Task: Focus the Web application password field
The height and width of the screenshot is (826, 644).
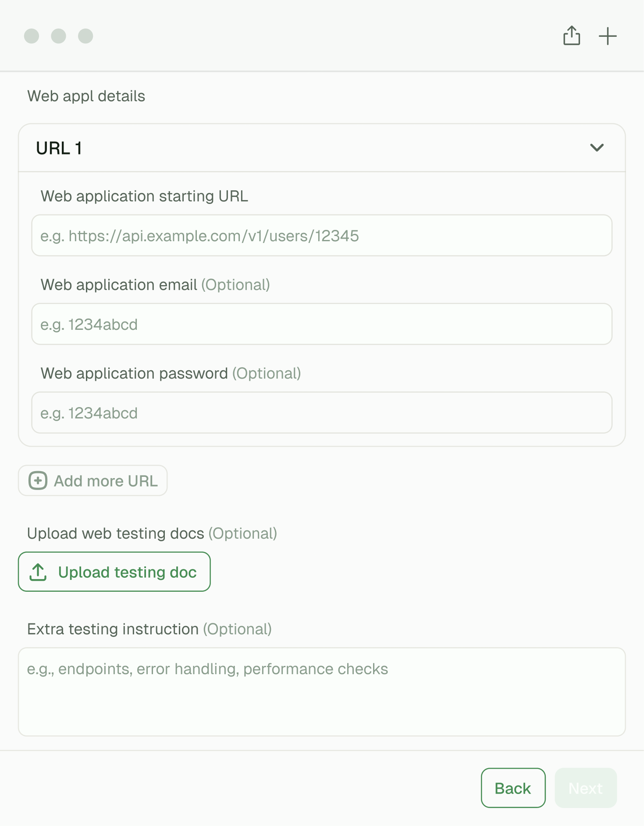Action: [322, 413]
